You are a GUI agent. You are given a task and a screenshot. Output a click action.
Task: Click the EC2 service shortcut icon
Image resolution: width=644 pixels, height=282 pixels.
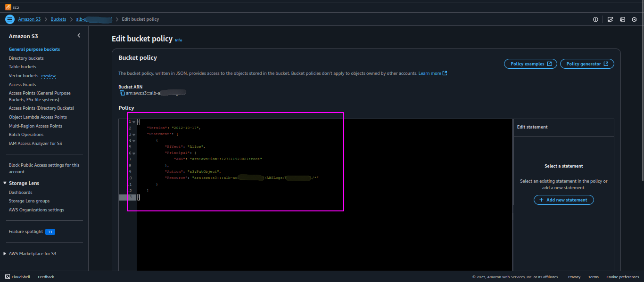click(x=8, y=7)
